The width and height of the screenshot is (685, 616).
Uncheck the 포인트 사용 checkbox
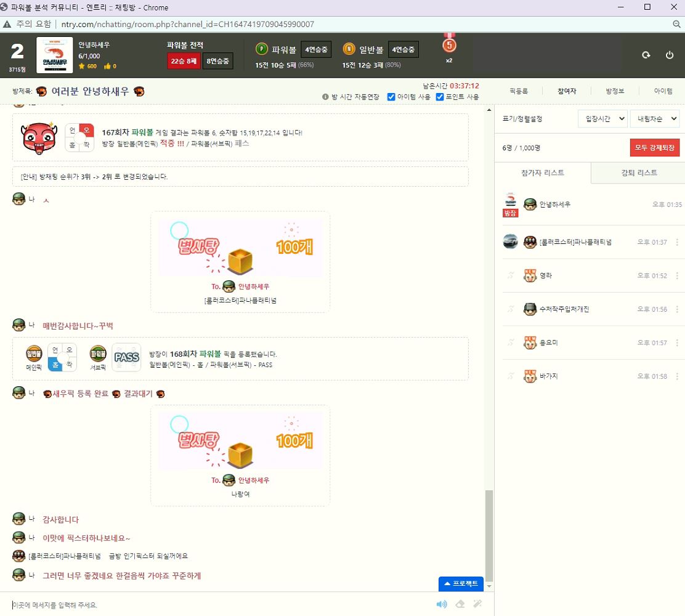(440, 97)
